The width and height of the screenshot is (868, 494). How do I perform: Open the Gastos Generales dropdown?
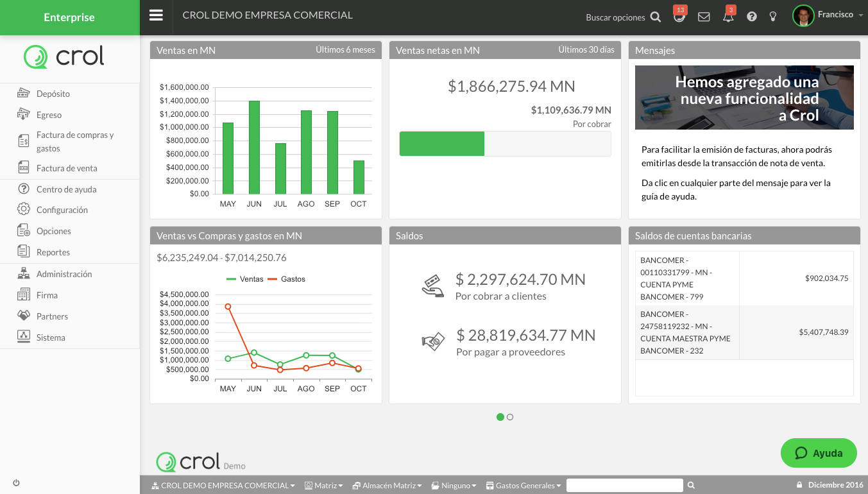click(524, 486)
